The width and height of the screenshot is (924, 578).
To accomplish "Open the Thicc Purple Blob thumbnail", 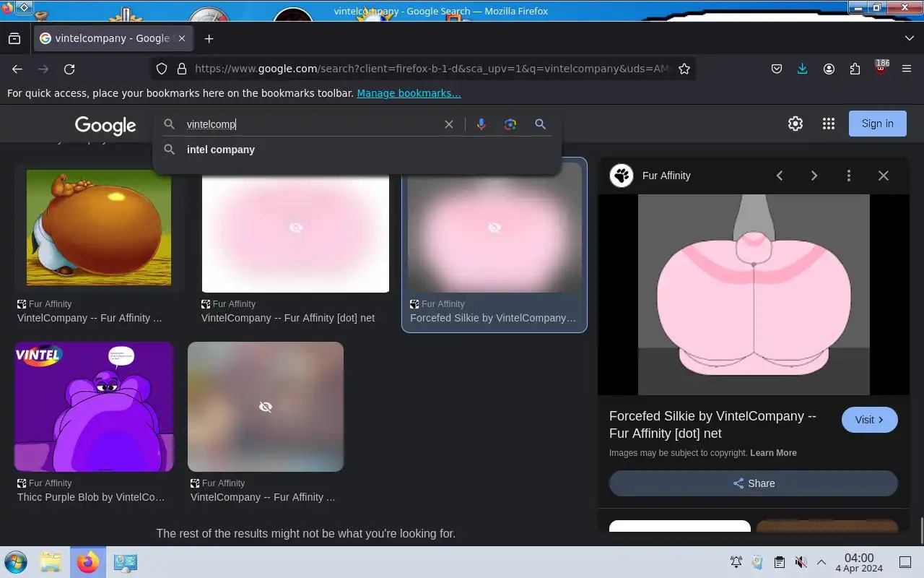I will (94, 407).
